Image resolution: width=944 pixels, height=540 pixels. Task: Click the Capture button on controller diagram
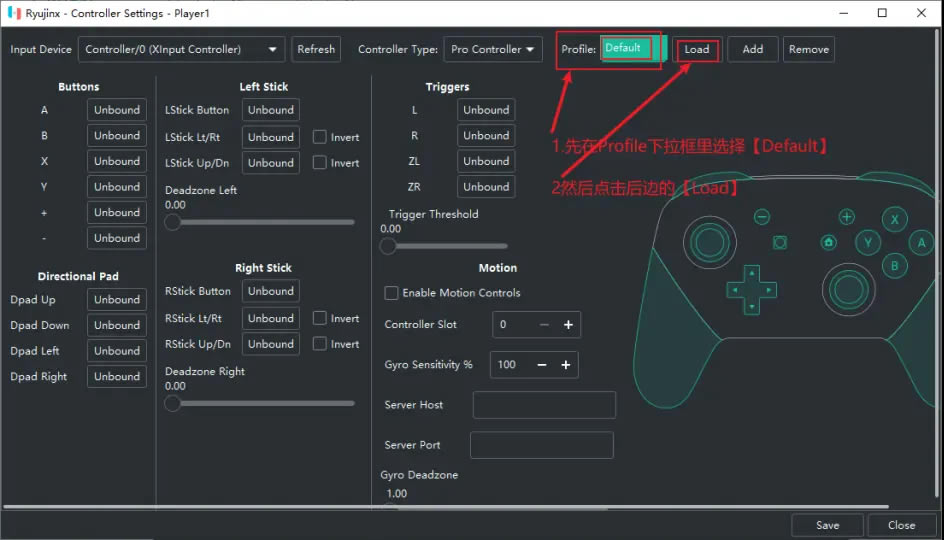click(x=780, y=243)
